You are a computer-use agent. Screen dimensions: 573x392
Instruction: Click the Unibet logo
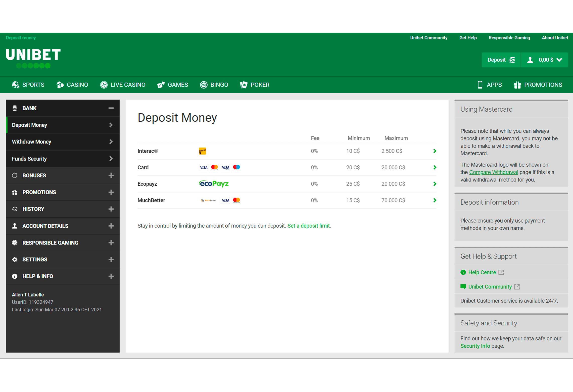(33, 58)
